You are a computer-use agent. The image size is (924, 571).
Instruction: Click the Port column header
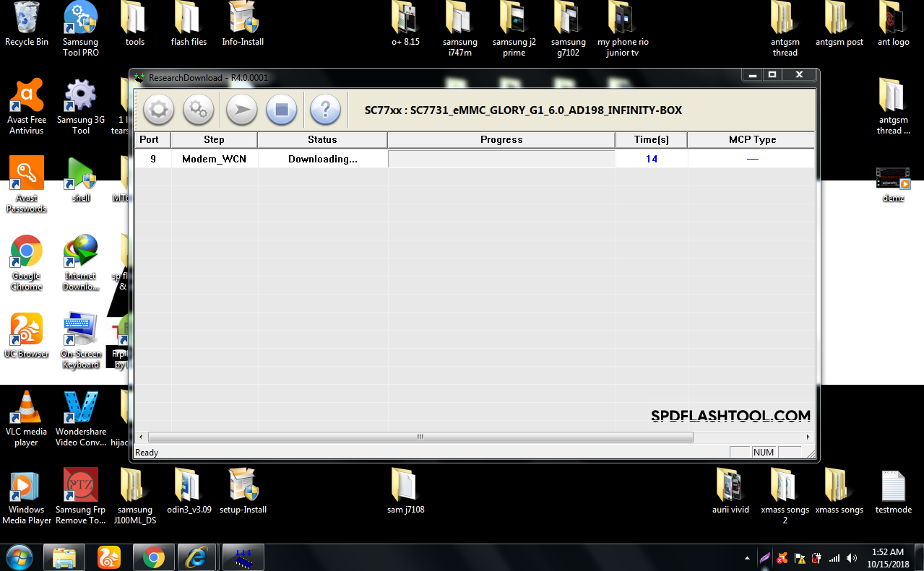point(153,139)
